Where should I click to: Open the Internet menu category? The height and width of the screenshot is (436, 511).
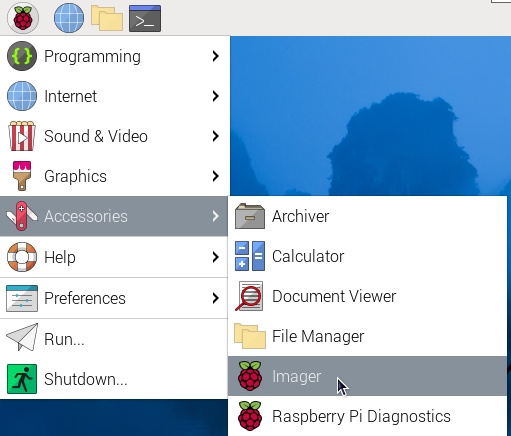click(x=114, y=96)
